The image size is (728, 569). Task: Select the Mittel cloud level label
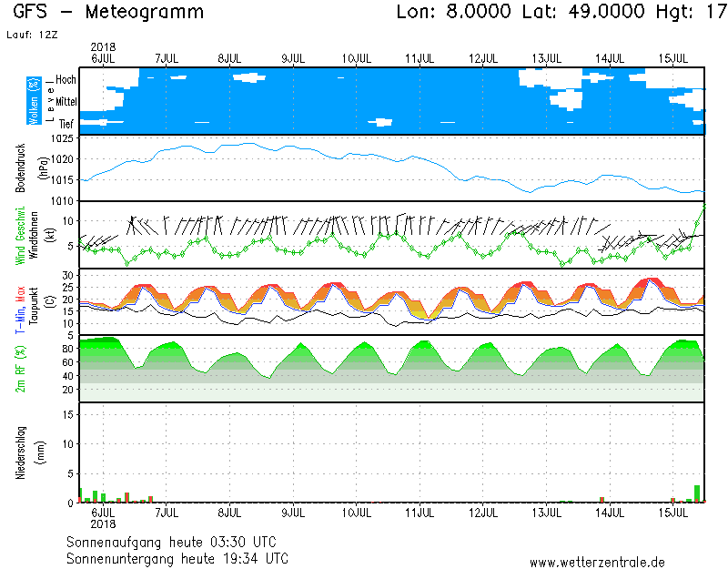[66, 102]
